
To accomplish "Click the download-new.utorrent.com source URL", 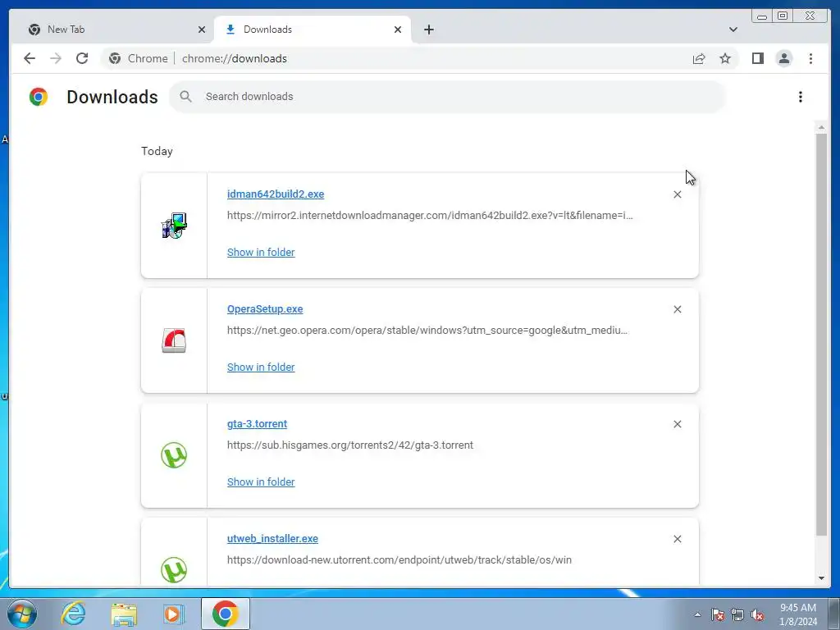I will pyautogui.click(x=399, y=559).
